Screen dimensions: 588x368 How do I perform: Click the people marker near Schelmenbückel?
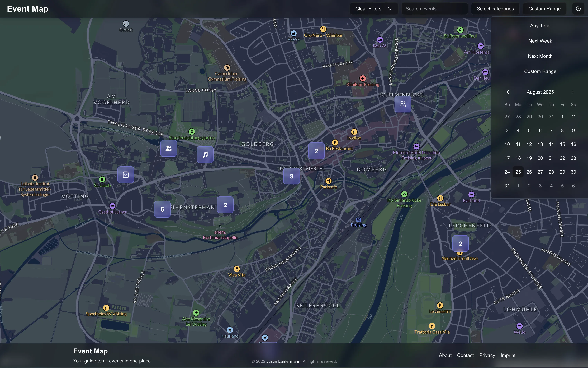(x=402, y=104)
